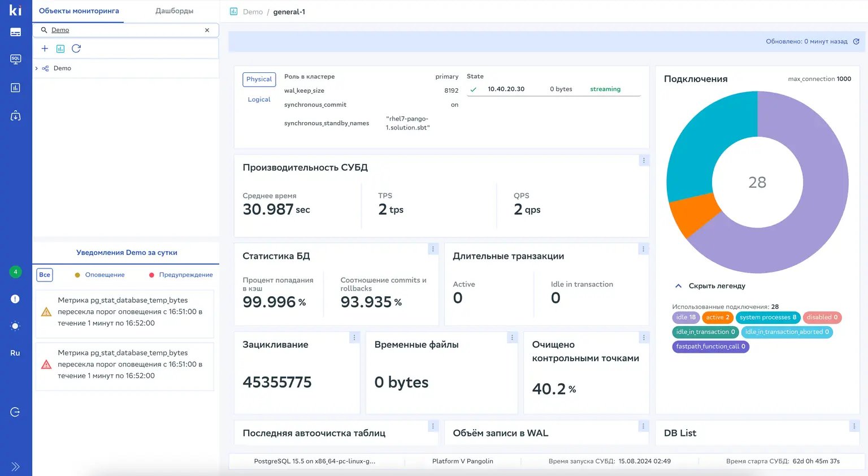Refresh the object list with the circular arrow
Screen dimensions: 868x476
pos(76,49)
